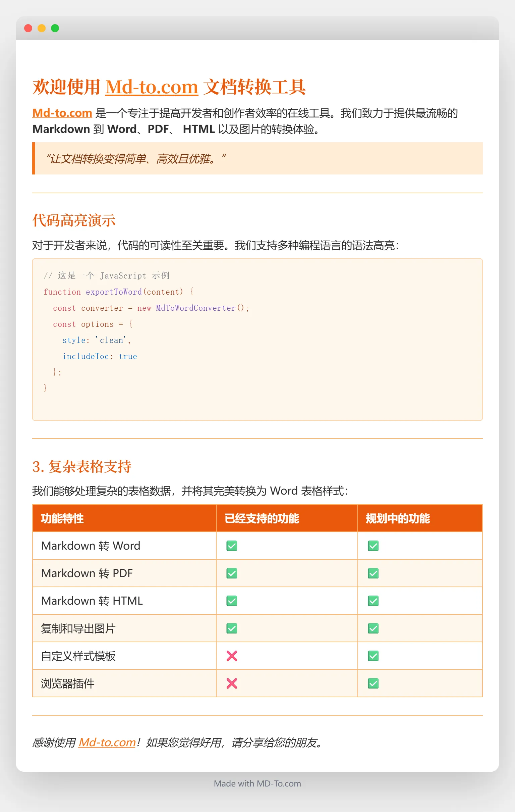This screenshot has height=812, width=515.
Task: Click the orange quote block about 文档转换
Action: coord(257,158)
